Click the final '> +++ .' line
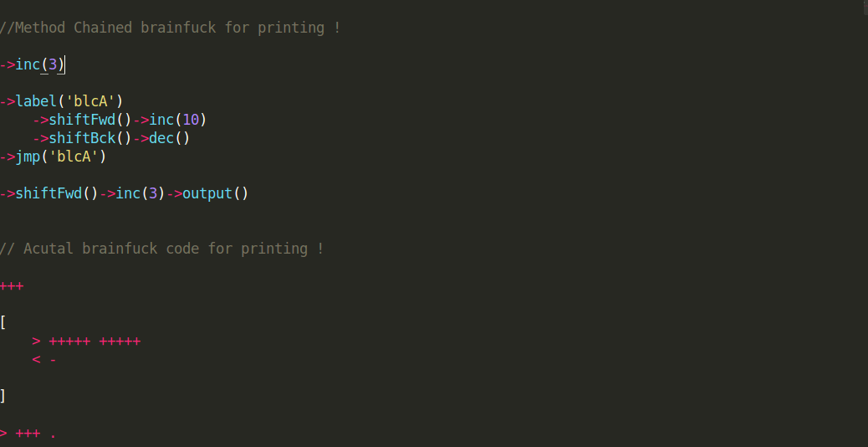This screenshot has width=868, height=447. 28,434
